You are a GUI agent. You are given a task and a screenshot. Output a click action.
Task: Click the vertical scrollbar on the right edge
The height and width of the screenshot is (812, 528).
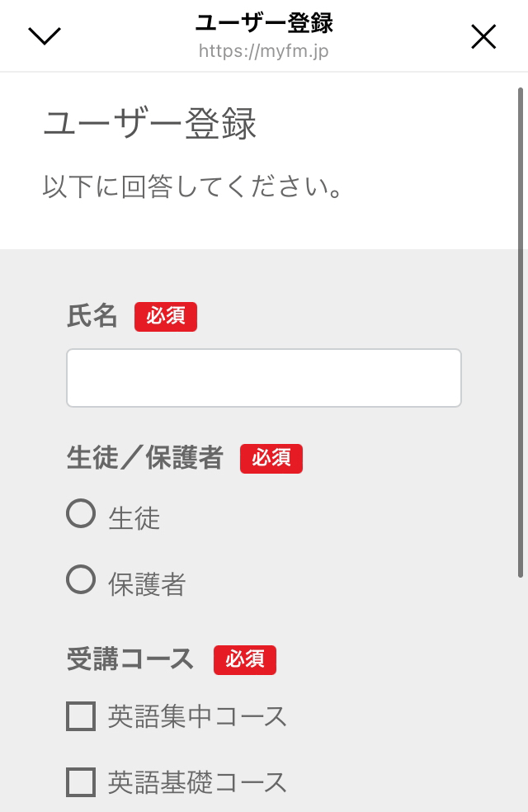click(x=521, y=330)
